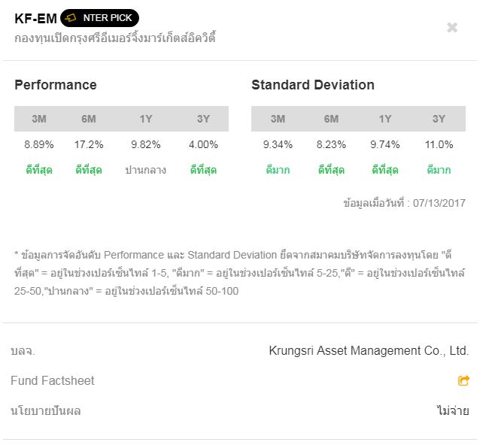This screenshot has height=448, width=480.
Task: Select the 1Y column under Standard Deviation
Action: [x=385, y=119]
